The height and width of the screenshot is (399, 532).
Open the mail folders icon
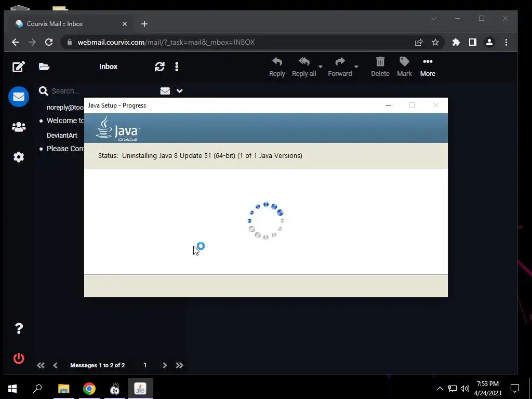coord(44,66)
